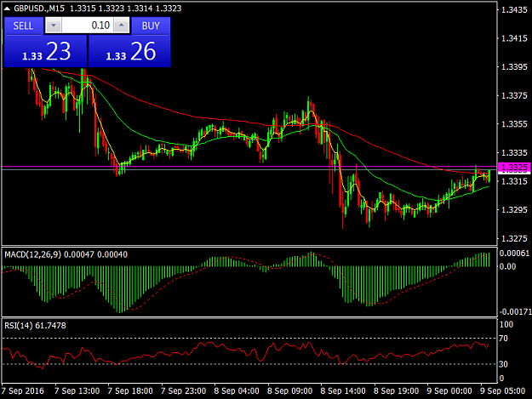This screenshot has width=532, height=399.
Task: Click the 8 Sep 09:00 time label
Action: pos(290,390)
